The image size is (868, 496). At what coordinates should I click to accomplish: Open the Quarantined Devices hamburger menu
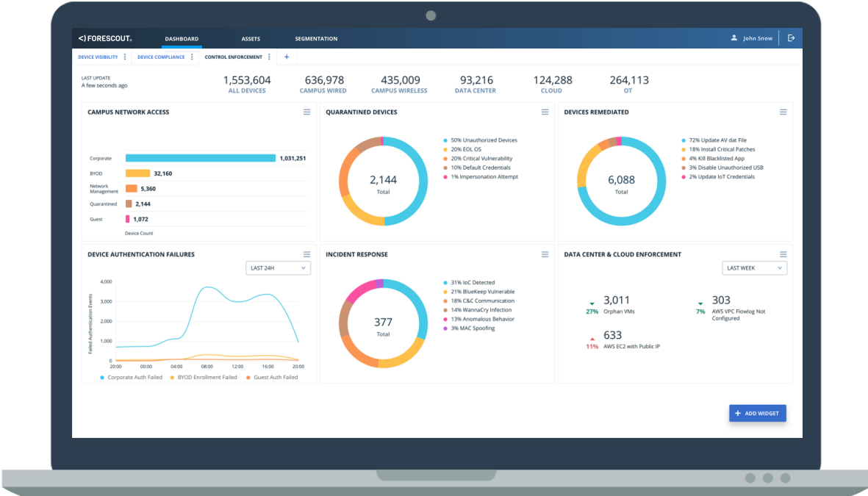tap(545, 112)
